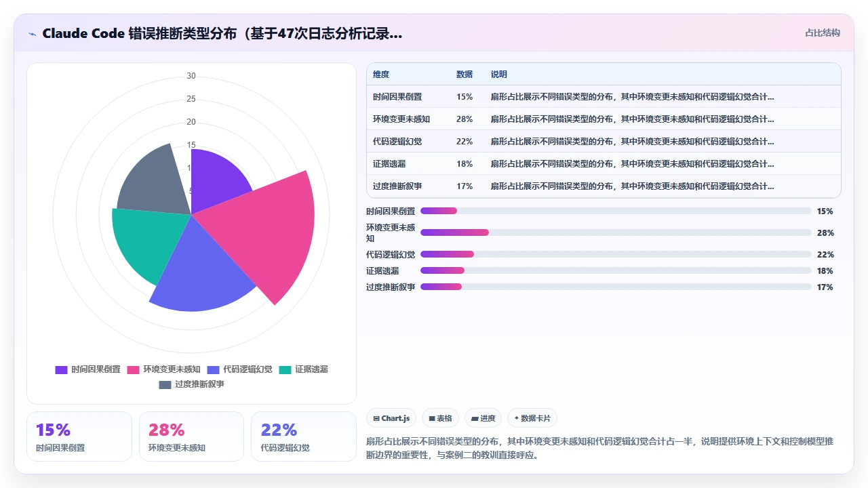Click the 说明 column header
Viewport: 868px width, 488px height.
[499, 75]
